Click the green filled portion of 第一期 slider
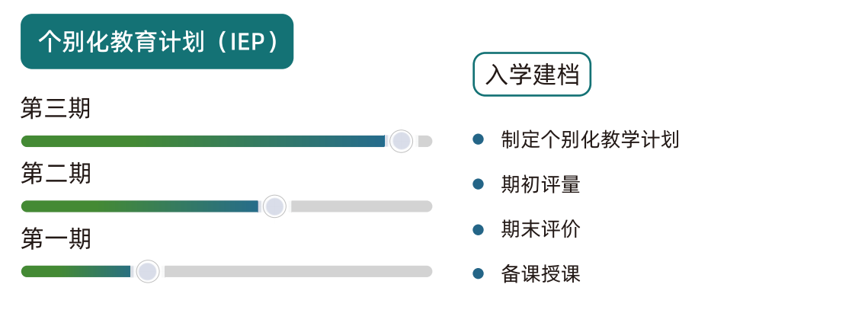 click(76, 272)
